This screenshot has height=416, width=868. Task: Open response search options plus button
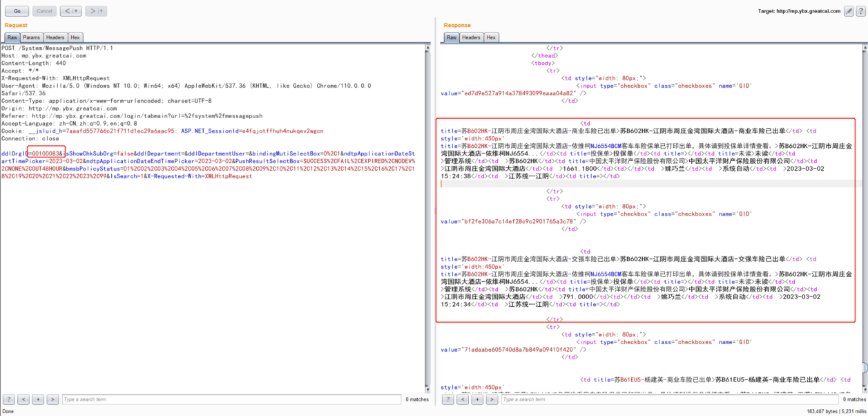click(477, 399)
